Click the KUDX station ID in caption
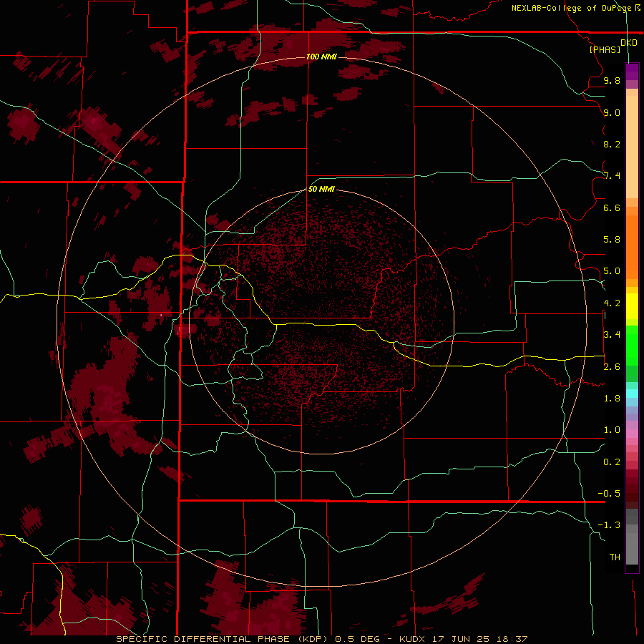Image resolution: width=644 pixels, height=644 pixels. pyautogui.click(x=413, y=639)
